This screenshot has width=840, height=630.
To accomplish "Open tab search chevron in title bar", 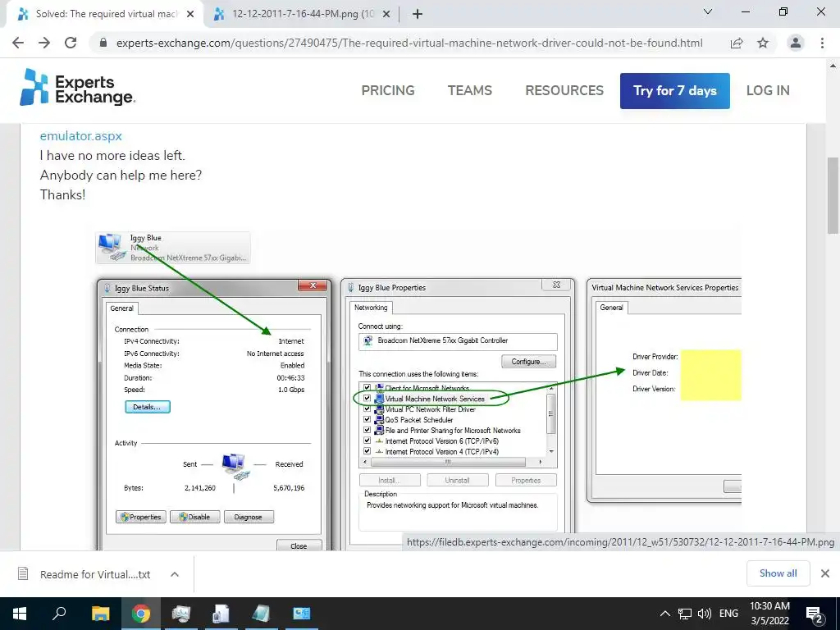I will [x=708, y=11].
